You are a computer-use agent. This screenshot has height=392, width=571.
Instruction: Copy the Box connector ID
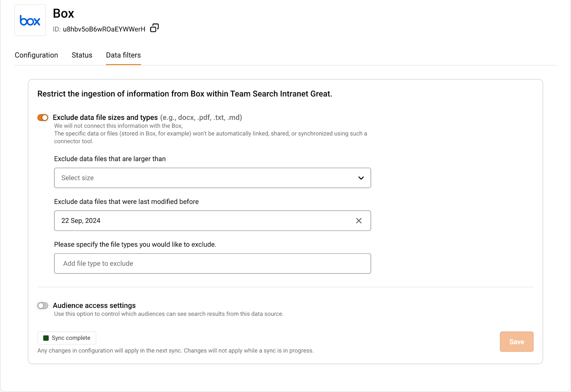point(154,28)
